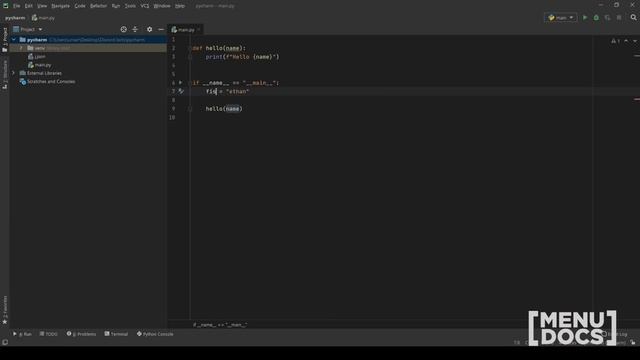Image resolution: width=640 pixels, height=360 pixels.
Task: Expand External Libraries node
Action: pos(14,73)
